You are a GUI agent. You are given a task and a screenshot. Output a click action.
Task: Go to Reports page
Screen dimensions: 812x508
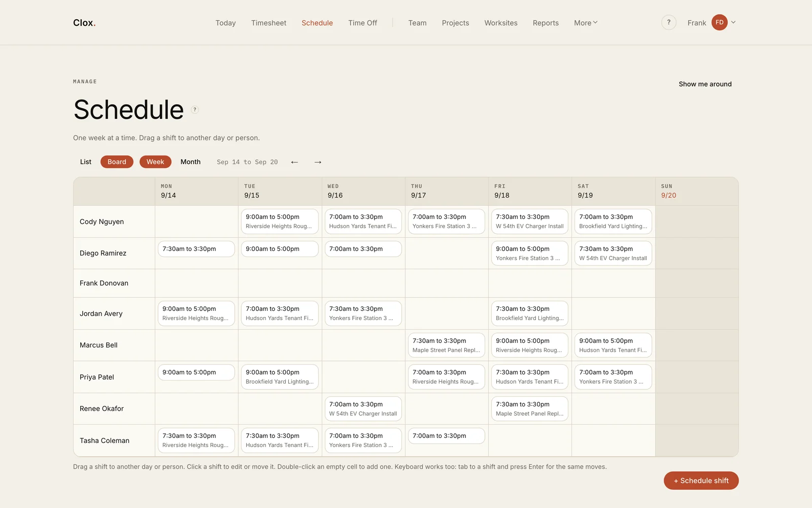coord(546,23)
